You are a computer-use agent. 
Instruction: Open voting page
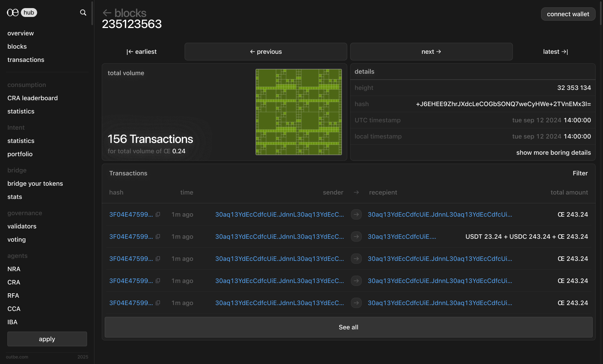coord(17,239)
